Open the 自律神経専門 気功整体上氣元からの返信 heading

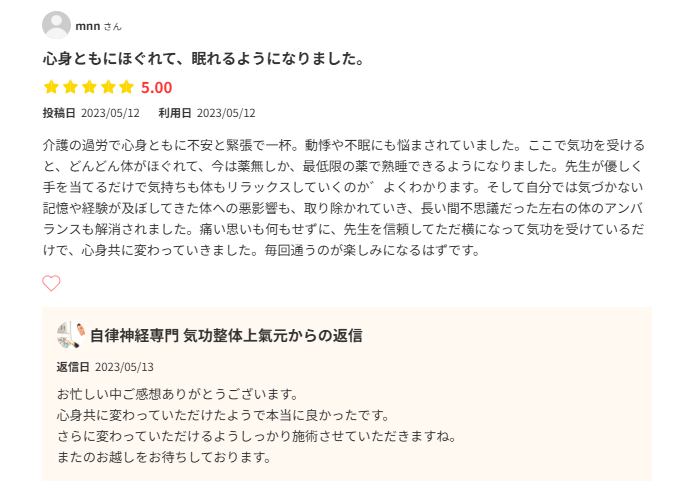pos(226,335)
